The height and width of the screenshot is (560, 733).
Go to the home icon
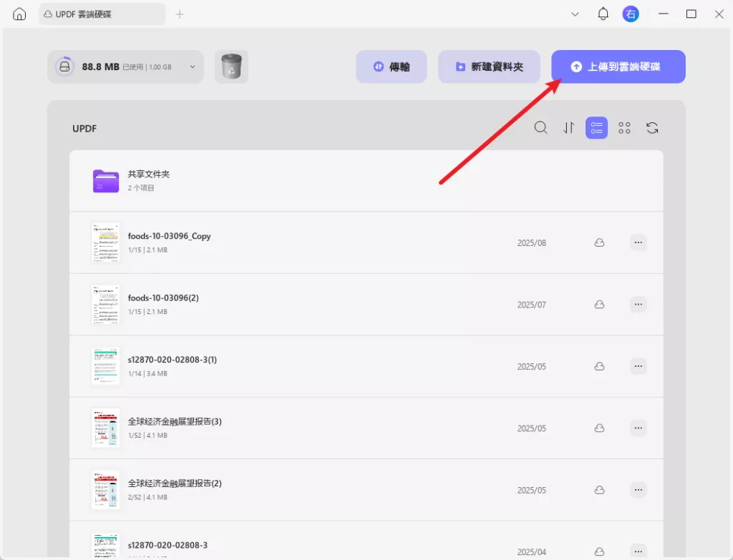pos(19,14)
